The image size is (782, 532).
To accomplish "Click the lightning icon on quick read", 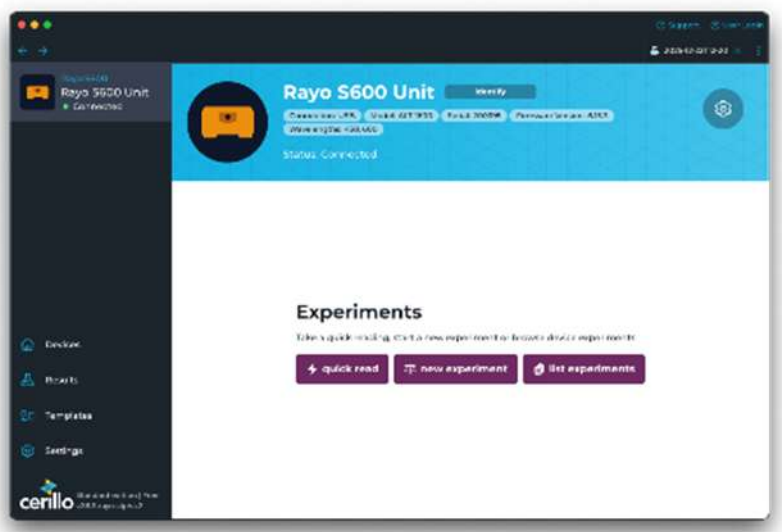I will (312, 369).
